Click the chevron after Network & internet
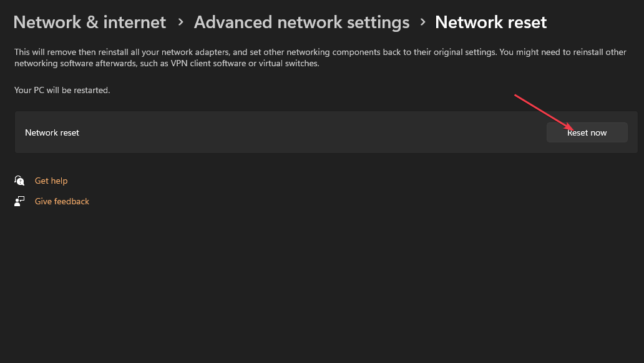Image resolution: width=644 pixels, height=363 pixels. (179, 22)
